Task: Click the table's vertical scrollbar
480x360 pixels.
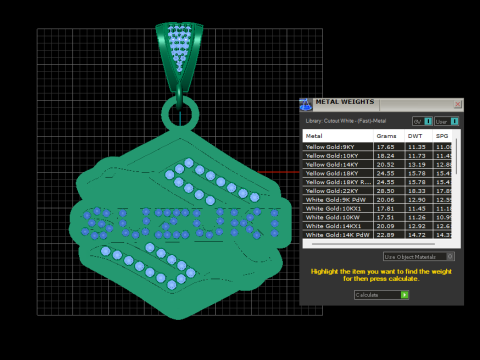Action: click(x=456, y=156)
